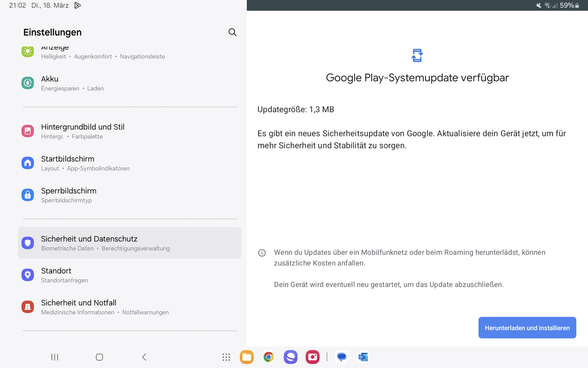
Task: Tap the Sperrbildschirm lock icon
Action: click(28, 195)
